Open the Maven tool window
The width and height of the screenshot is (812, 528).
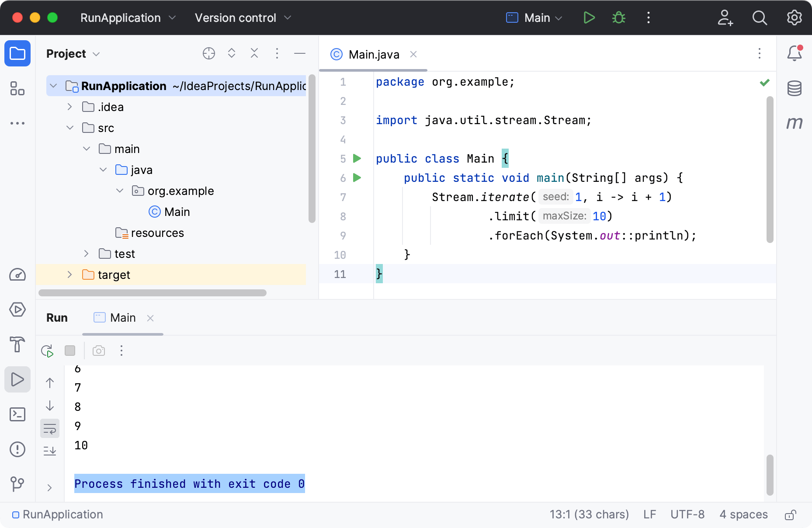pos(795,123)
